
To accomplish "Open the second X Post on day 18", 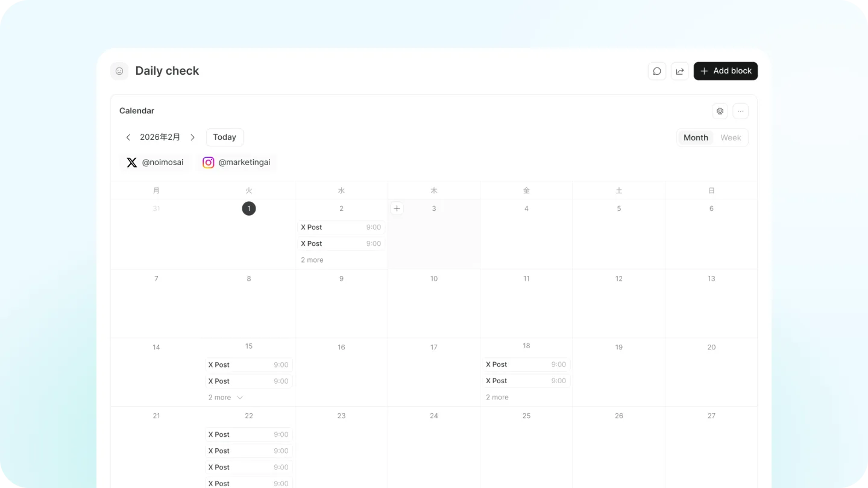I will (526, 381).
